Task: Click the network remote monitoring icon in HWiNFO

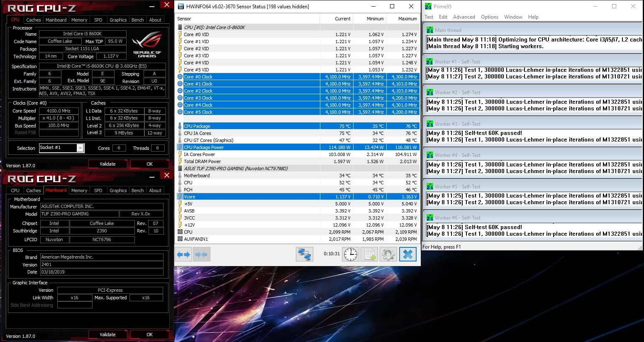Action: pyautogui.click(x=304, y=254)
